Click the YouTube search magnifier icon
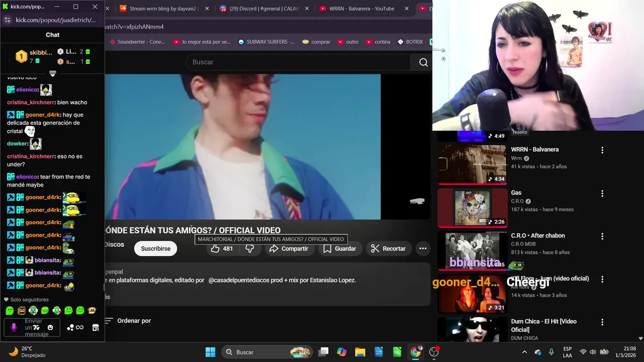The image size is (644, 362). (423, 62)
